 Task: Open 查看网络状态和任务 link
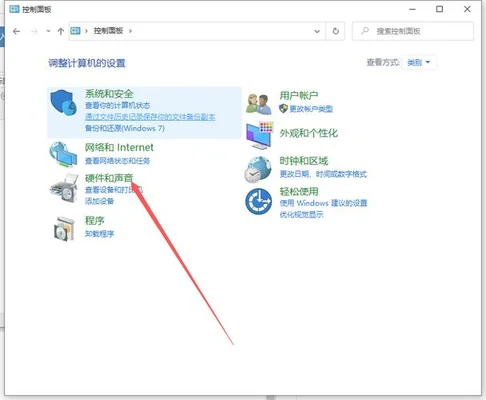117,161
